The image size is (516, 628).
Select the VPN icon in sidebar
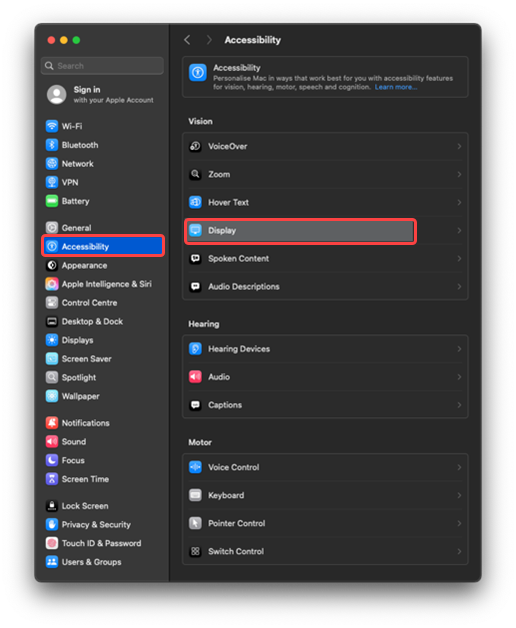pos(52,182)
